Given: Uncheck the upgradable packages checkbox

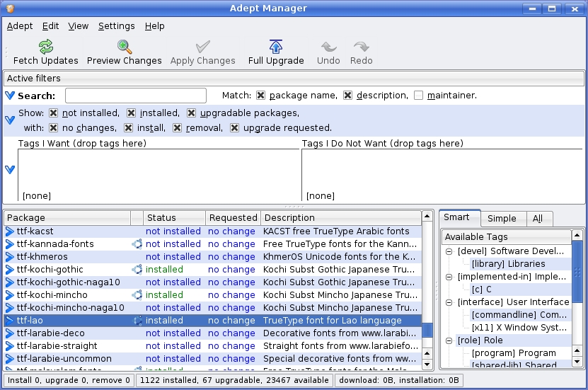Looking at the screenshot, I should tap(192, 113).
